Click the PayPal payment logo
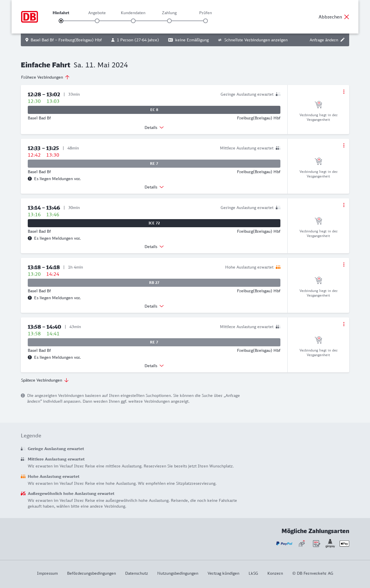The image size is (370, 588). 284,543
